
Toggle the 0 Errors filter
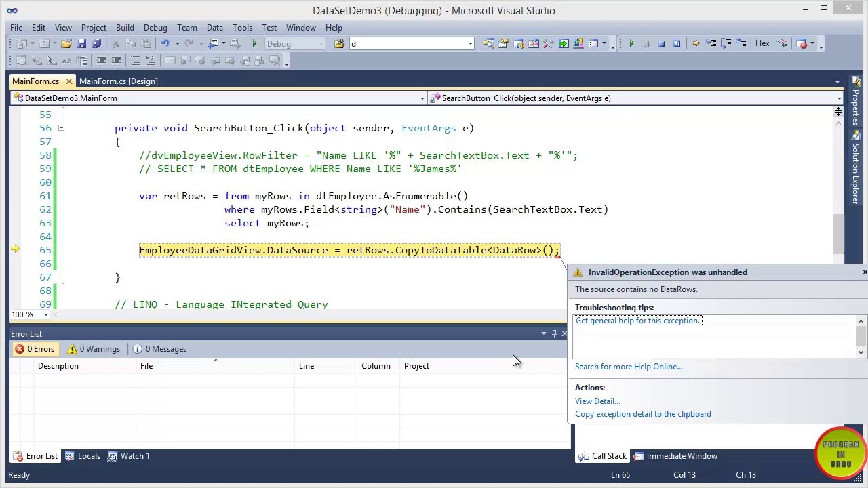point(35,349)
